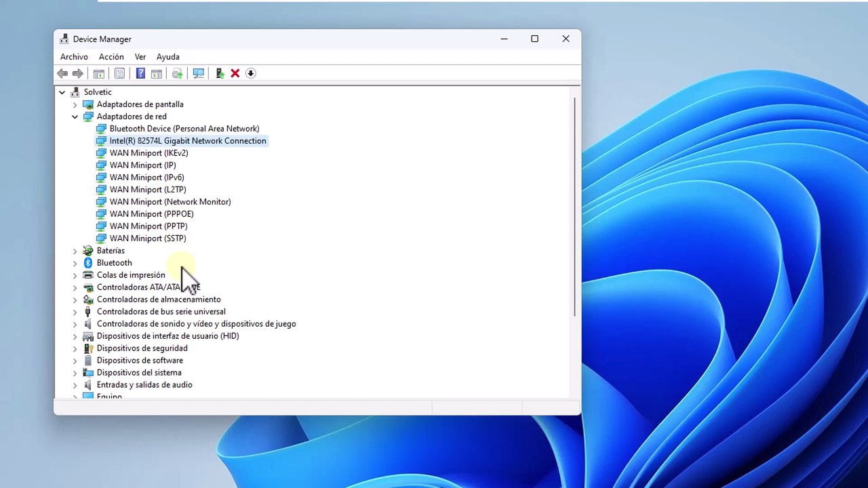868x488 pixels.
Task: Expand the Adaptadores de pantalla category
Action: (75, 104)
